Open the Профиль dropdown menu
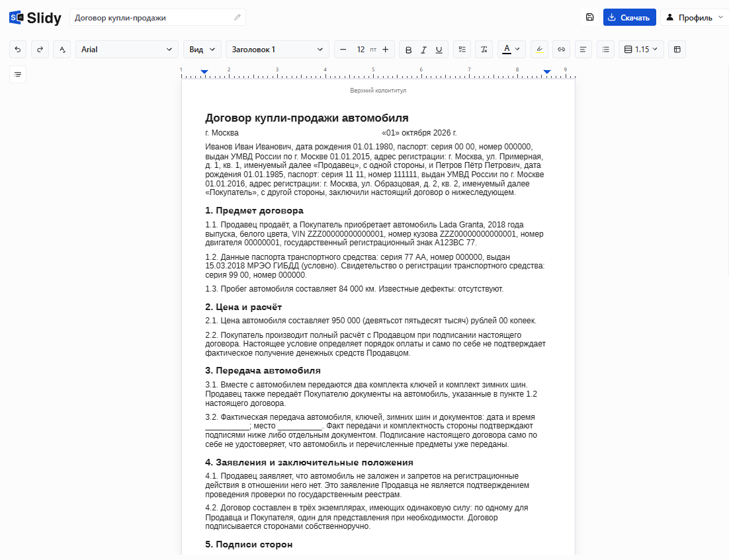729x560 pixels. [695, 17]
